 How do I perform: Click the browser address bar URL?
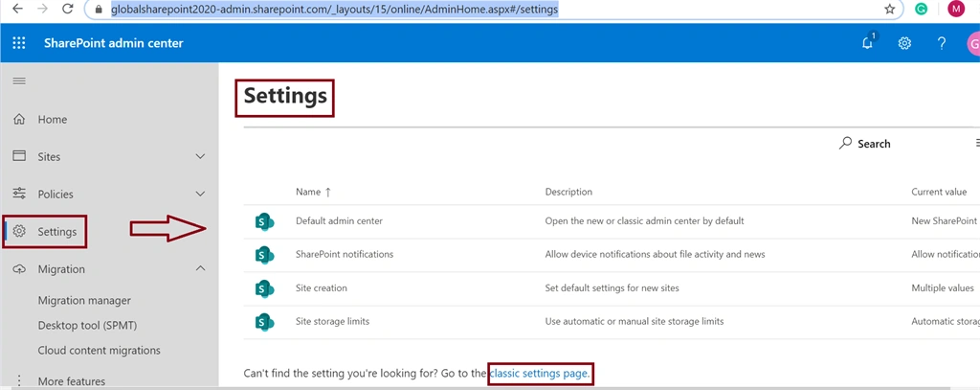pyautogui.click(x=334, y=10)
